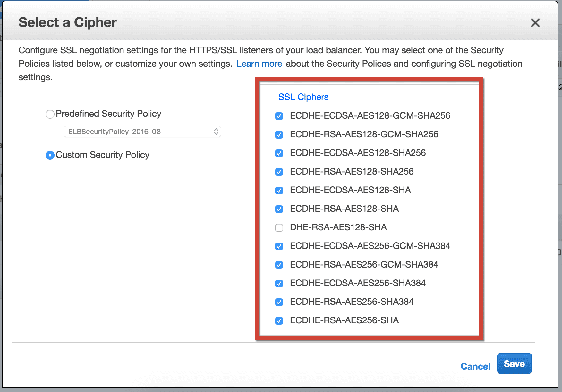Uncheck ECDHE-ECDSA-AES128-GCM-SHA256 cipher

[x=279, y=116]
